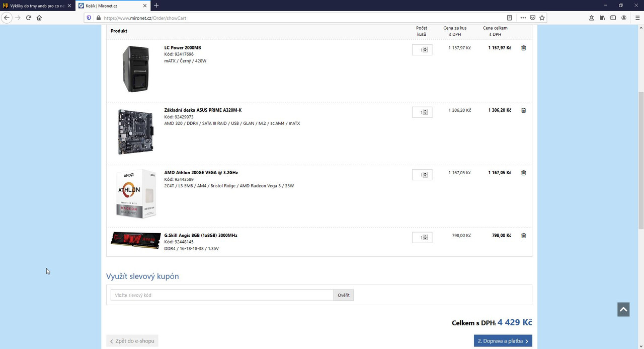Close the Košík Mironet.cz tab
This screenshot has width=644, height=349.
145,6
